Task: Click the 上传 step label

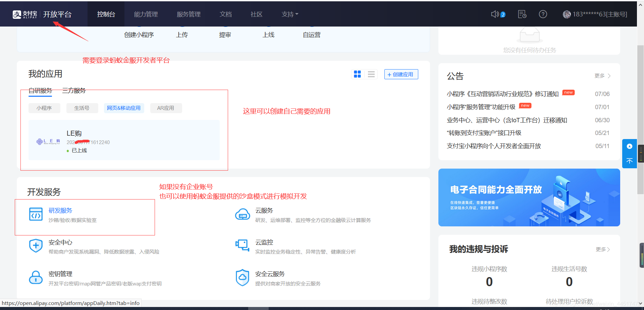Action: point(182,35)
